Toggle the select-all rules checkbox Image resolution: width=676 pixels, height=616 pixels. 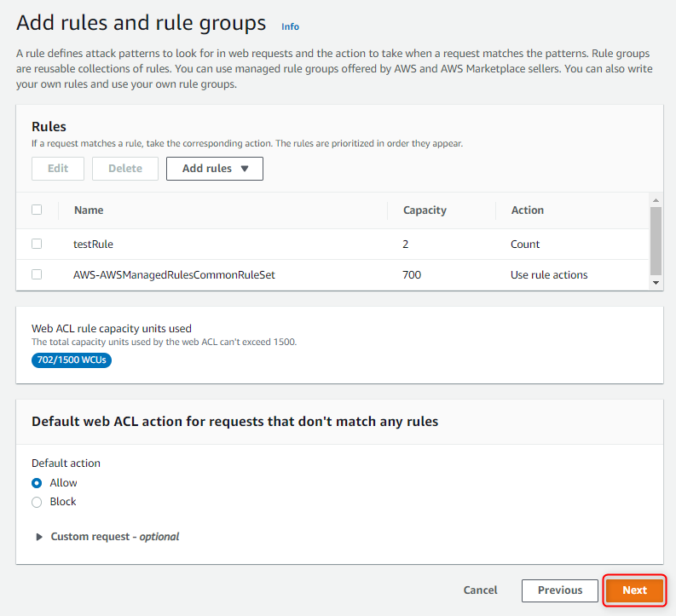point(37,210)
